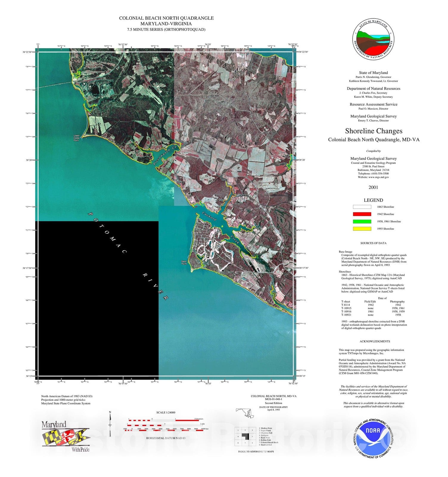This screenshot has height=477, width=448.
Task: Click 'DATE OF PHOTOGRAPHY' label
Action: [273, 407]
